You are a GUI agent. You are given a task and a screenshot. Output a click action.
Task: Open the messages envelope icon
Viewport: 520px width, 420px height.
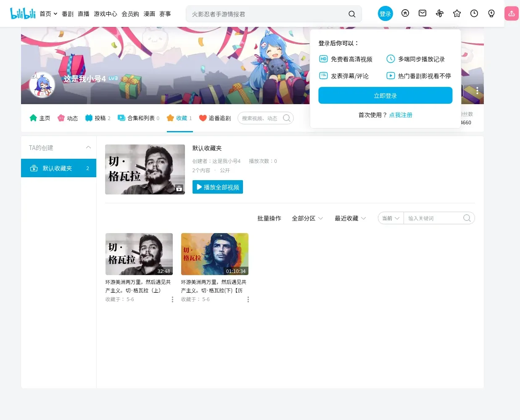tap(422, 13)
